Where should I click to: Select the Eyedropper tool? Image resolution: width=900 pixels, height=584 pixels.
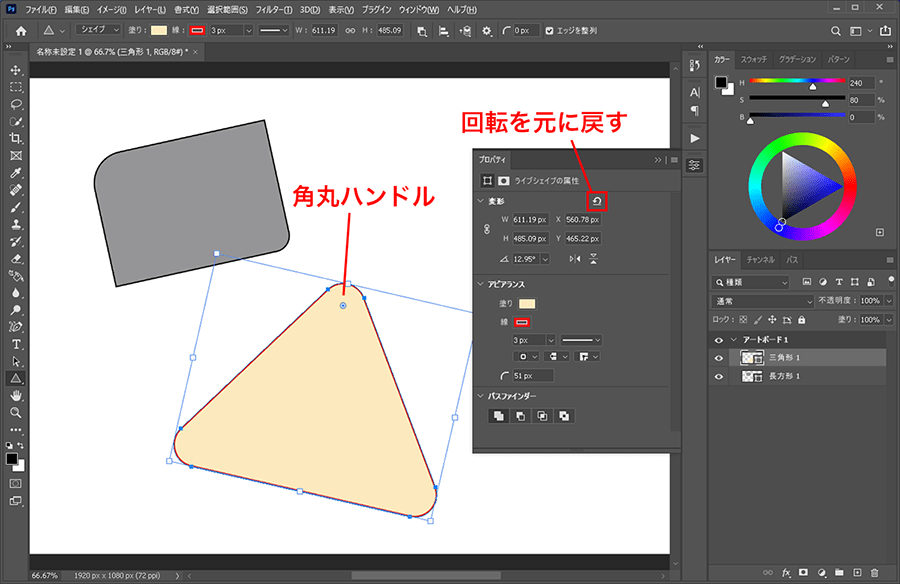[x=16, y=173]
